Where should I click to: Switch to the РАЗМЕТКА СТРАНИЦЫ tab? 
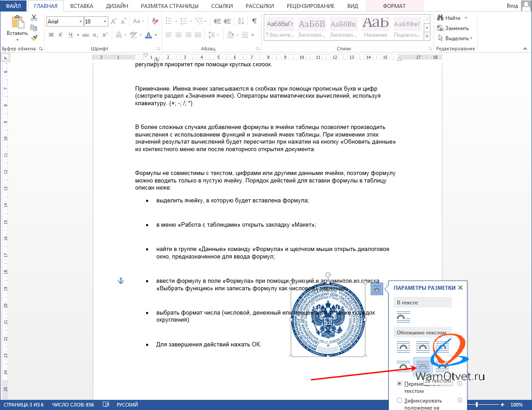(x=170, y=6)
